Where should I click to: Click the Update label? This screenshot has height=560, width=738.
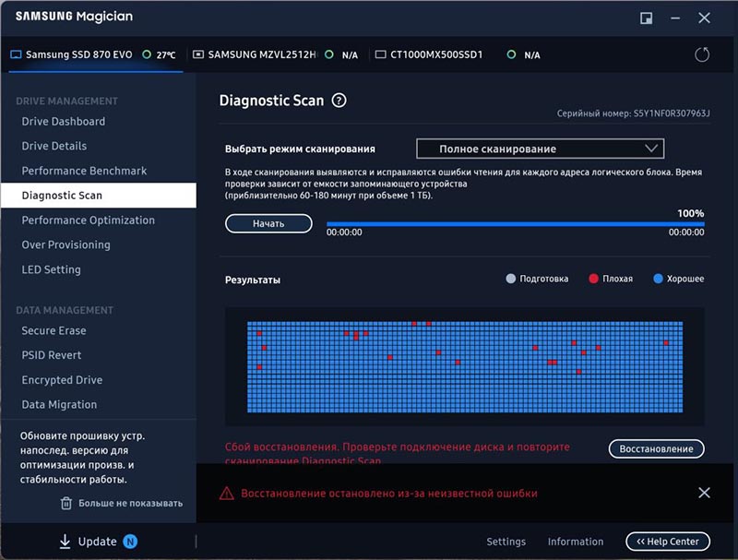[x=98, y=542]
